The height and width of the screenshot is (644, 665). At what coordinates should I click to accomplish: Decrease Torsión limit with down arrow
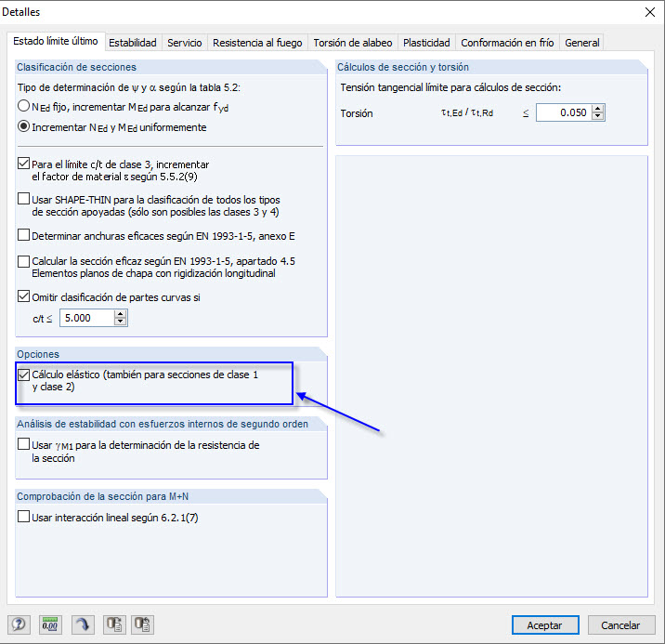tap(598, 116)
